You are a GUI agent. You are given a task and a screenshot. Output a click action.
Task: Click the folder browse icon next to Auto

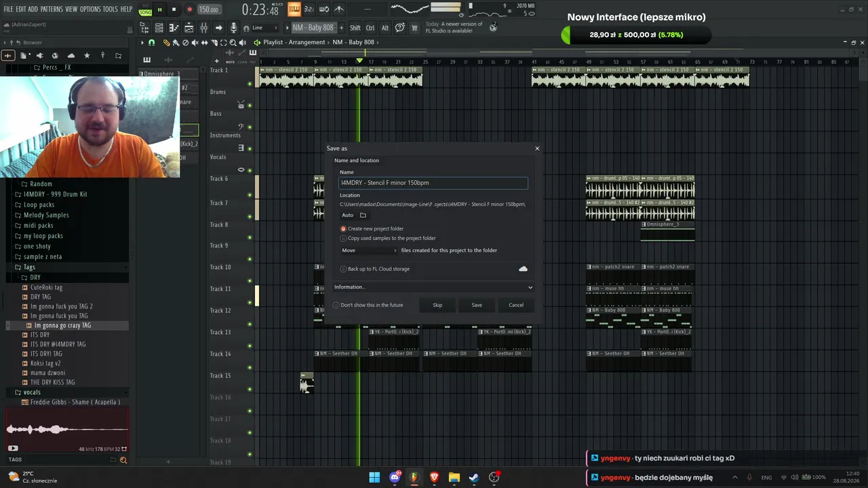pyautogui.click(x=363, y=215)
